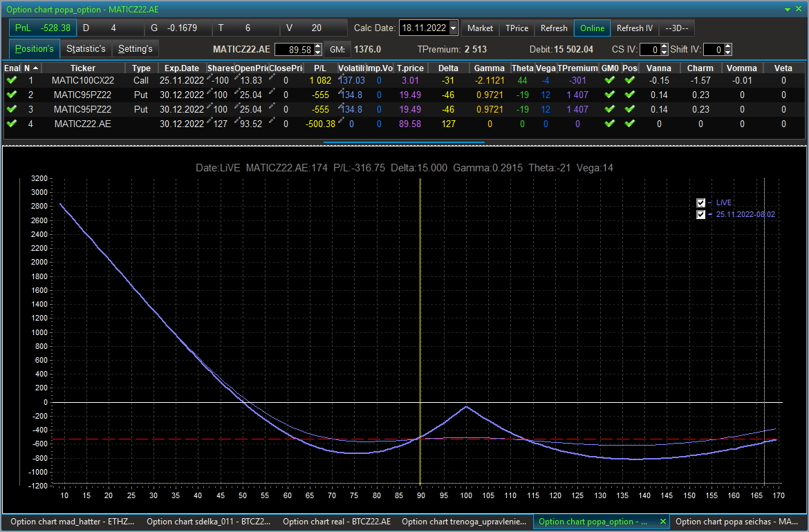Sort table by Ticker column header
Screen dimensions: 809x532
(x=83, y=68)
